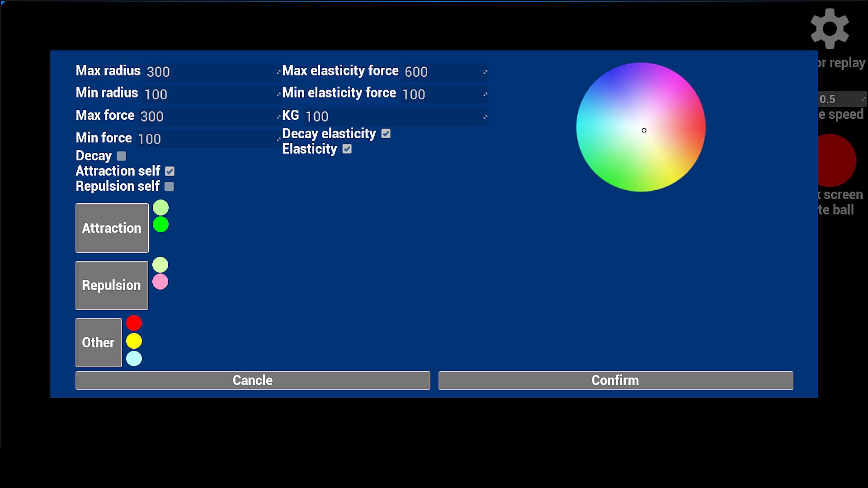Viewport: 868px width, 488px height.
Task: Click the light cyan Other color dot
Action: (x=134, y=358)
